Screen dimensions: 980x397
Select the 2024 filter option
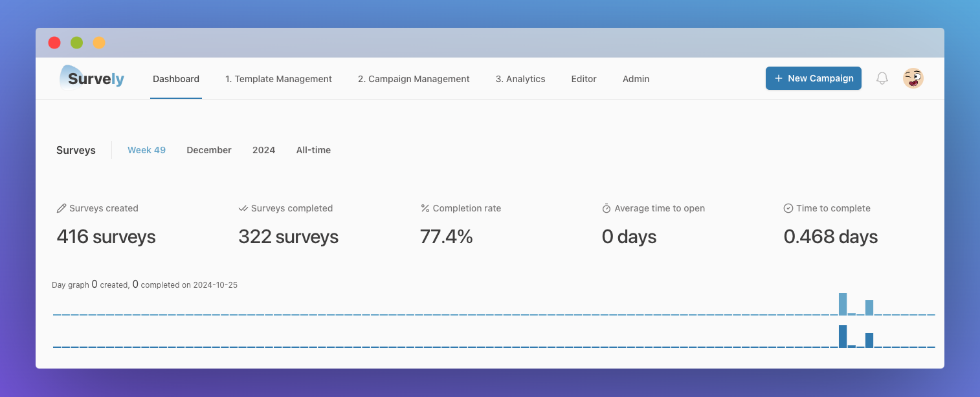[263, 149]
